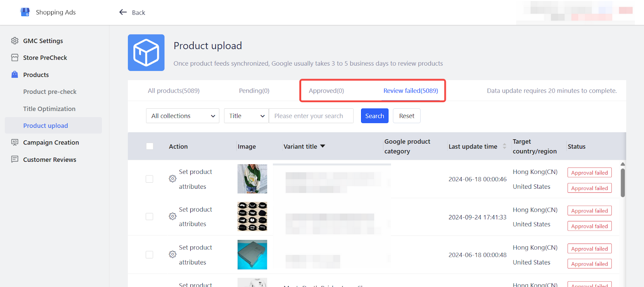The image size is (644, 287).
Task: Open the Title search-field dropdown
Action: 246,116
